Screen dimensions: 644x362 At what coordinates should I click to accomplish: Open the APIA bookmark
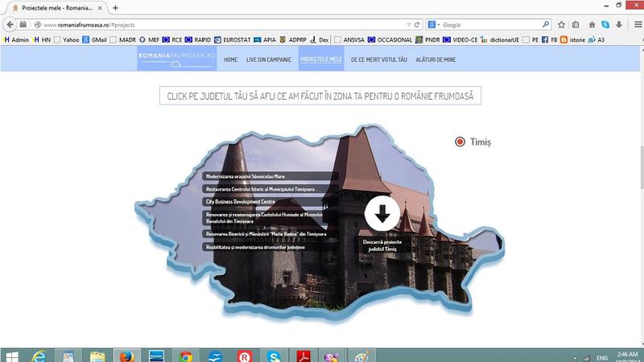coord(265,39)
